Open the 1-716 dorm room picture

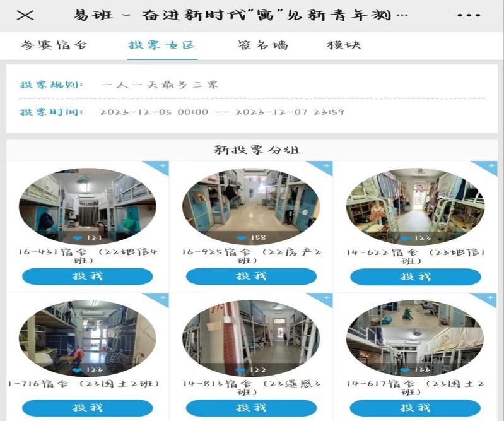point(88,338)
